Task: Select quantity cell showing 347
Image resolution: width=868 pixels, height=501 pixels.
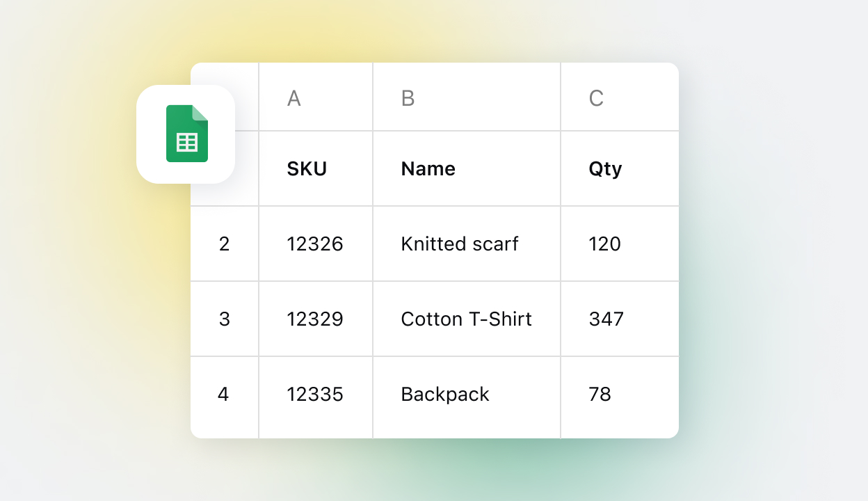Action: point(619,319)
